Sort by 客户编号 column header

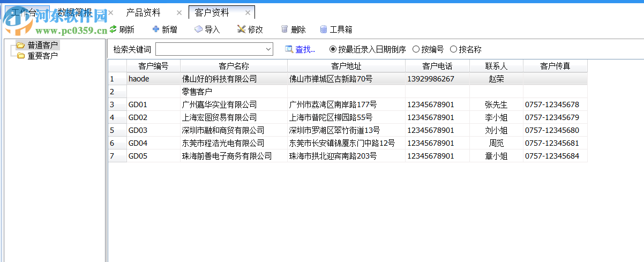(153, 66)
